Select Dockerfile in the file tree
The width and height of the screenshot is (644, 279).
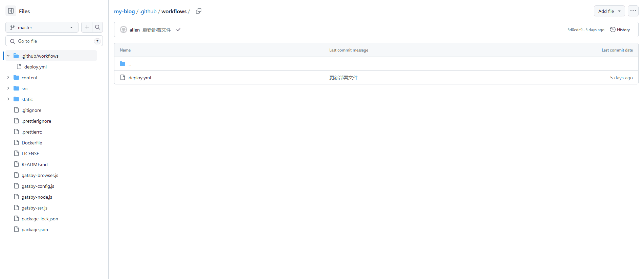click(32, 143)
